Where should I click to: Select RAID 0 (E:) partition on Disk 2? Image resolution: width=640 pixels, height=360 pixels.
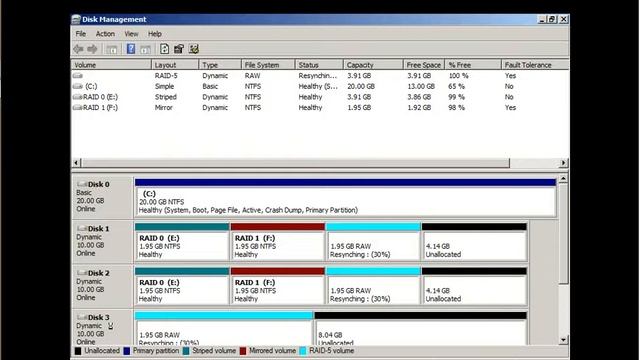[182, 287]
